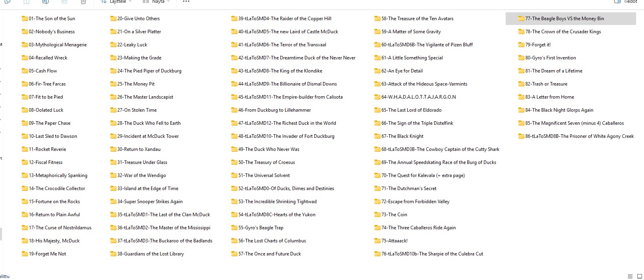Select folder 18-His Majesty, McDuck
Viewport: 644px width, 280px height.
(x=51, y=241)
